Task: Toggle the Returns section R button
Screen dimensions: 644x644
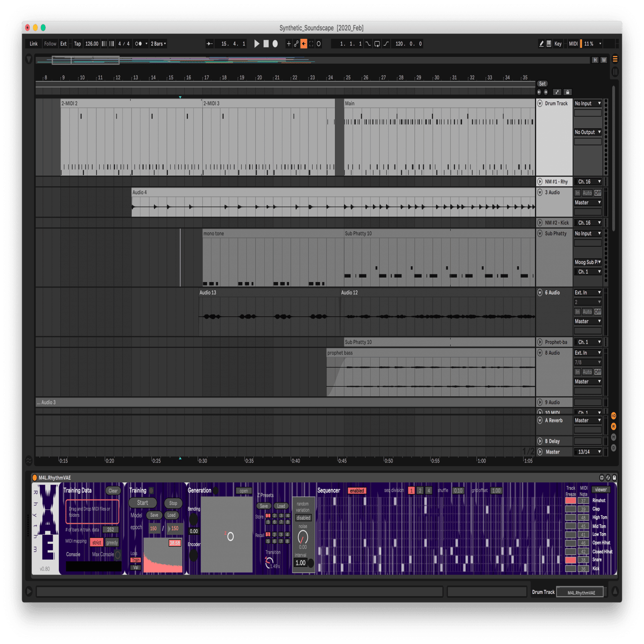Action: (x=614, y=426)
